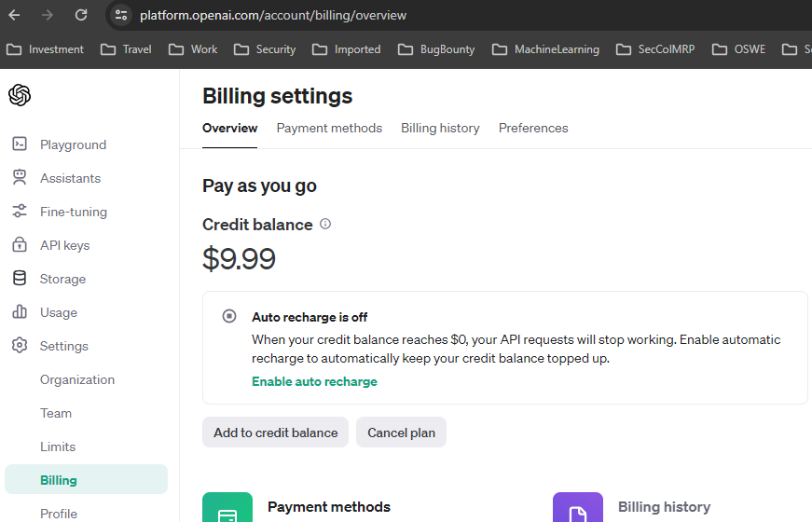Open the MachineLearning bookmarks folder

(545, 49)
